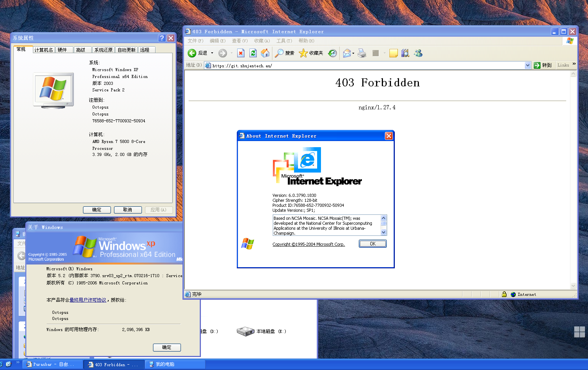Open the address bar URL dropdown
Image resolution: width=588 pixels, height=370 pixels.
(x=528, y=65)
